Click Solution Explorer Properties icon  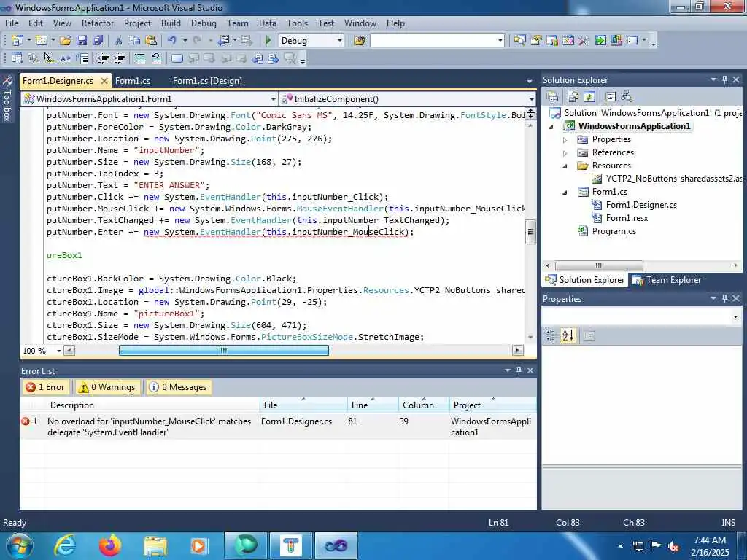pos(553,97)
